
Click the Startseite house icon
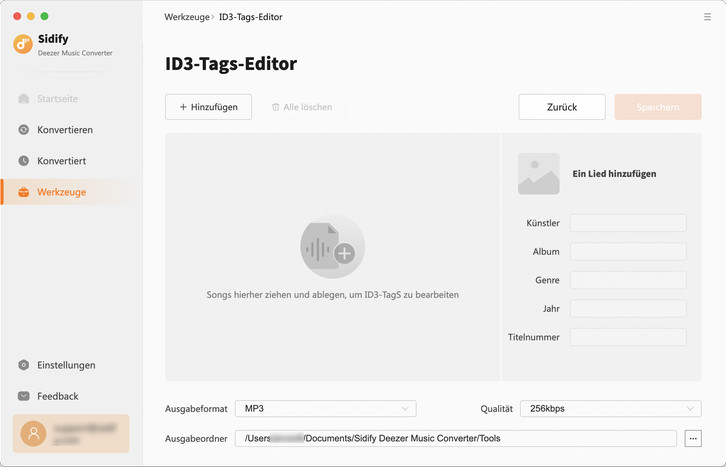tap(24, 99)
